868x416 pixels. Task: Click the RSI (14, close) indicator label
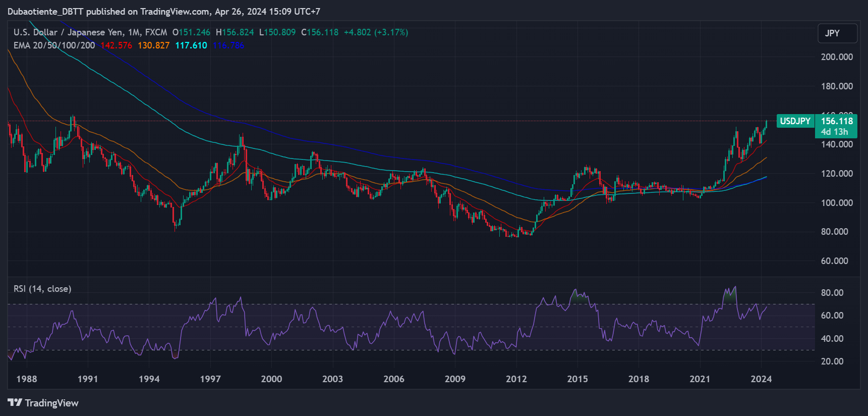[x=42, y=289]
